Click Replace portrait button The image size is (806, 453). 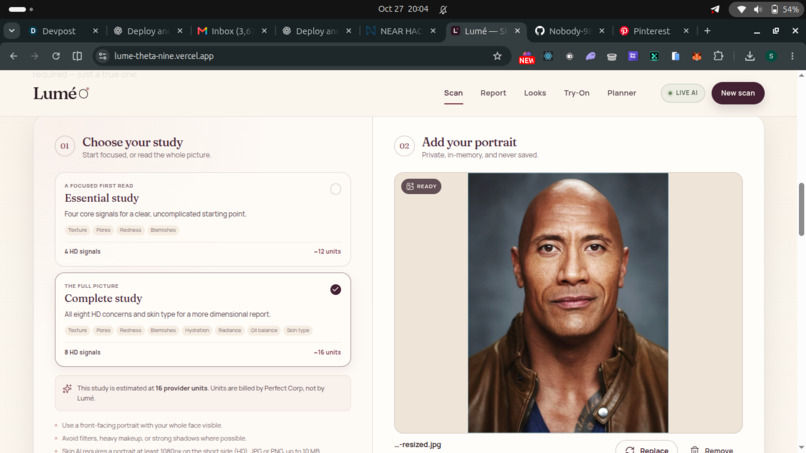647,449
